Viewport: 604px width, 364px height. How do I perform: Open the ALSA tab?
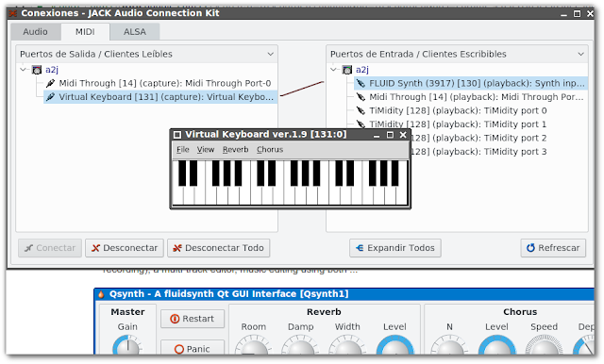coord(135,32)
